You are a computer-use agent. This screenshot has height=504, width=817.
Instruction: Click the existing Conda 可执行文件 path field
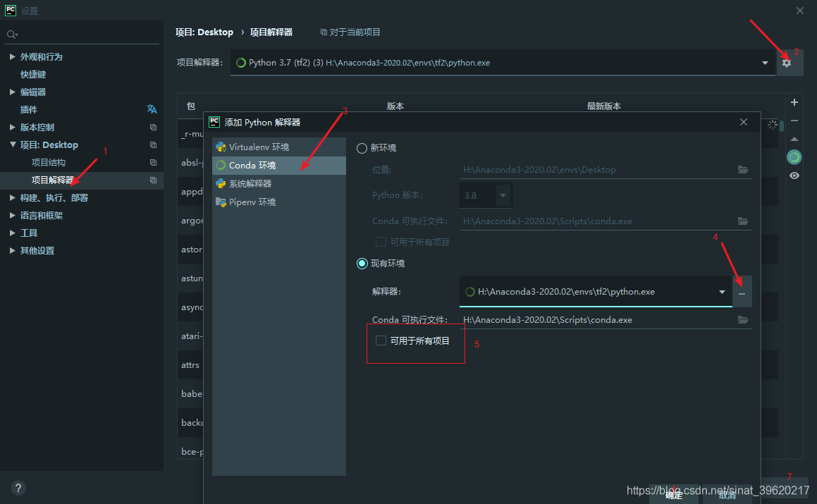pyautogui.click(x=598, y=320)
